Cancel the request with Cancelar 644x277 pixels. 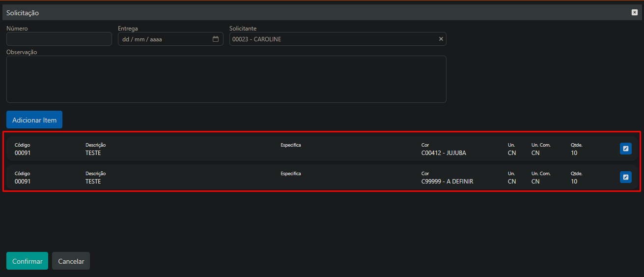(71, 261)
